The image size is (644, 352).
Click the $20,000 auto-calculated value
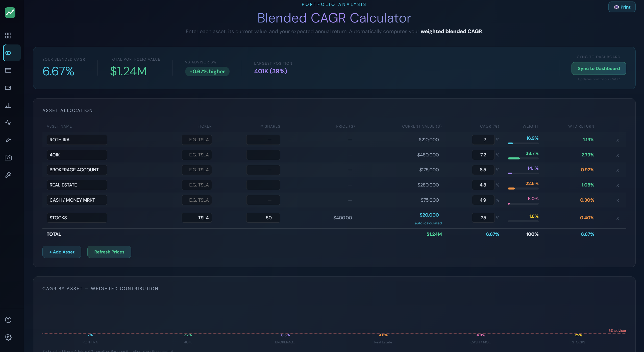429,215
